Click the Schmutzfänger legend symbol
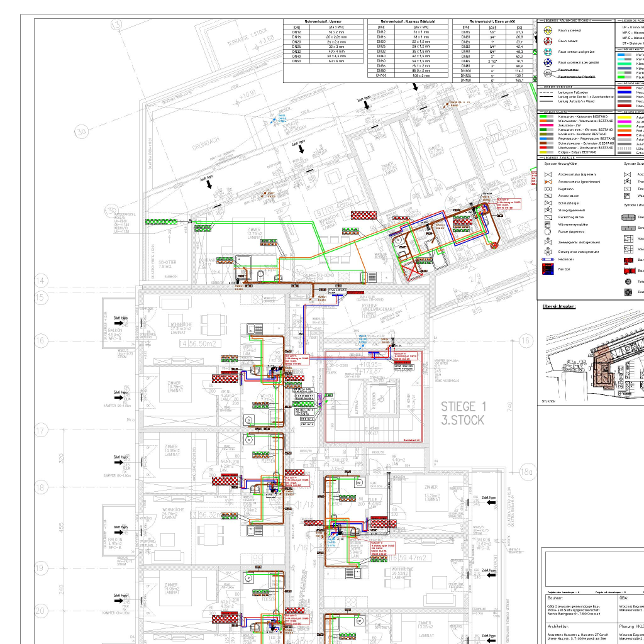Image resolution: width=644 pixels, height=644 pixels. pos(548,203)
